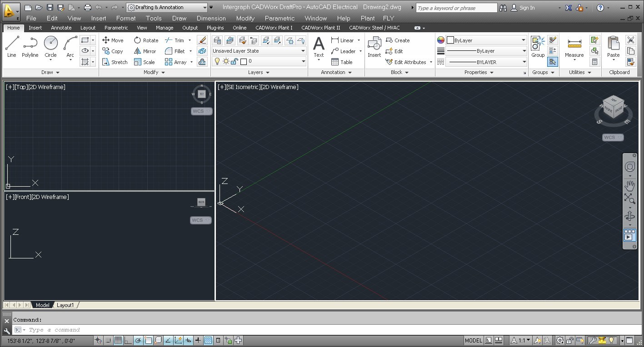
Task: Click the layer 0 color swatch
Action: pyautogui.click(x=243, y=61)
